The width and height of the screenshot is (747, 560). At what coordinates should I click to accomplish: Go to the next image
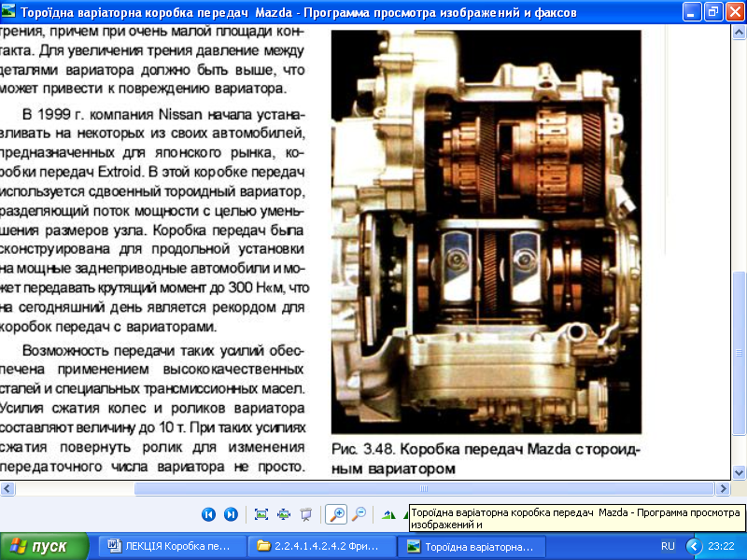tap(231, 514)
